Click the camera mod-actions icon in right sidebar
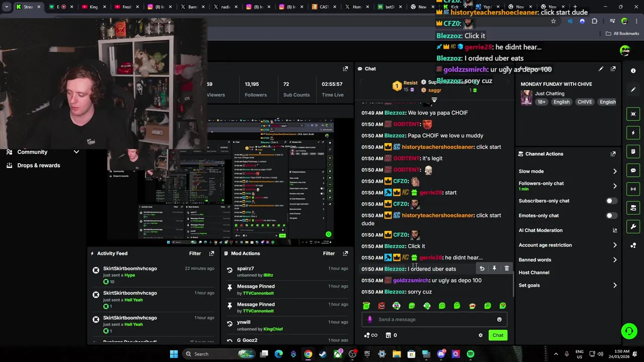Image resolution: width=644 pixels, height=362 pixels. [x=633, y=208]
